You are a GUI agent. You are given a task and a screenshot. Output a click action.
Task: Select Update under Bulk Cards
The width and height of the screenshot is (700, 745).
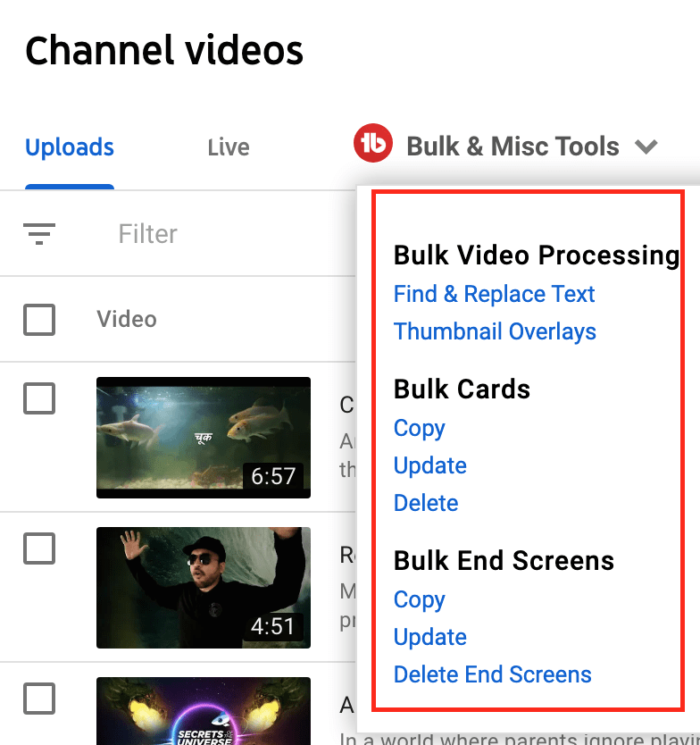[430, 465]
